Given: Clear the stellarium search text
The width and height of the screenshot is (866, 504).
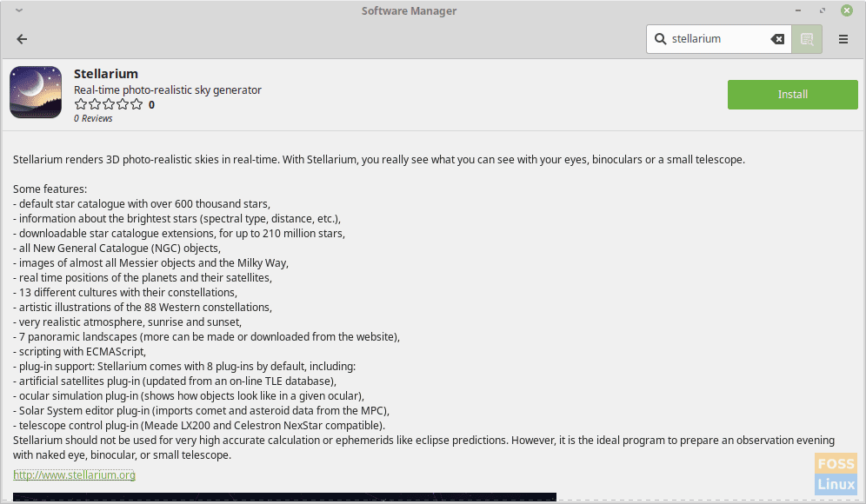Looking at the screenshot, I should (x=777, y=39).
